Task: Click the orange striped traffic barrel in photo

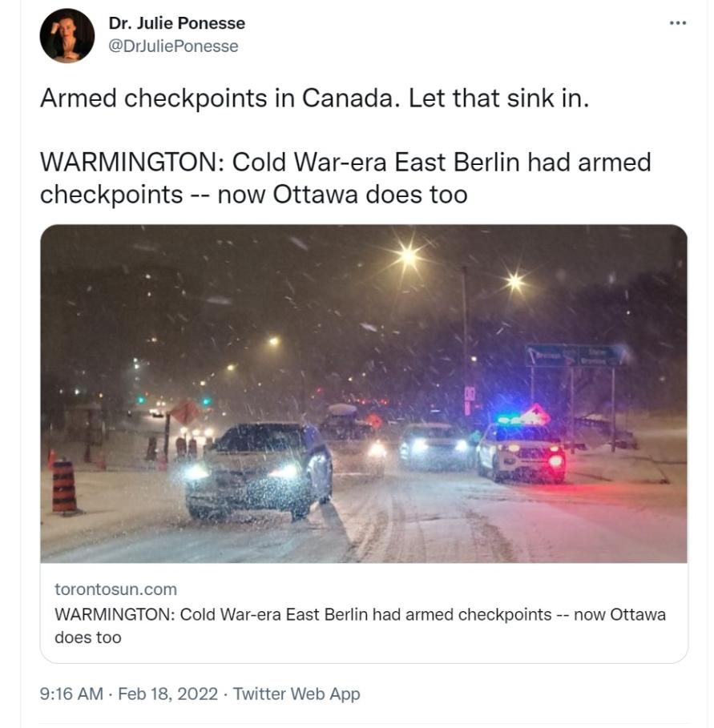Action: coord(65,487)
